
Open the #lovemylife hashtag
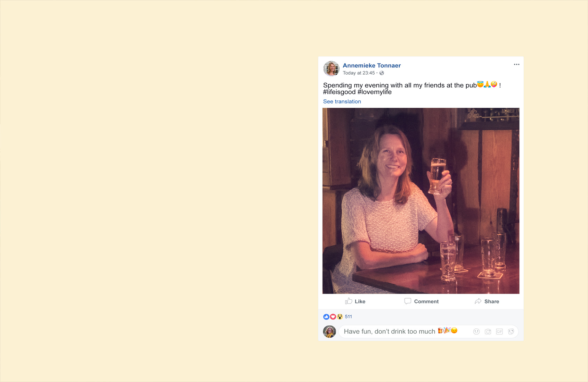click(x=374, y=92)
